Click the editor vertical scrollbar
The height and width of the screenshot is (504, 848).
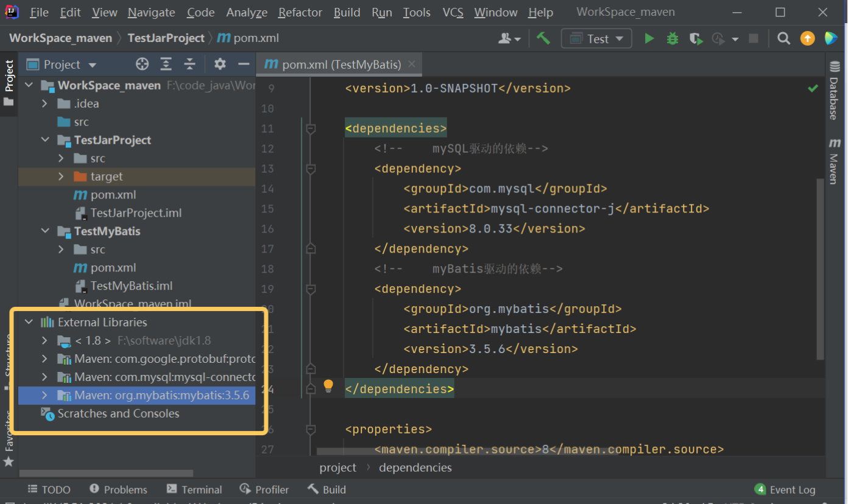[819, 268]
